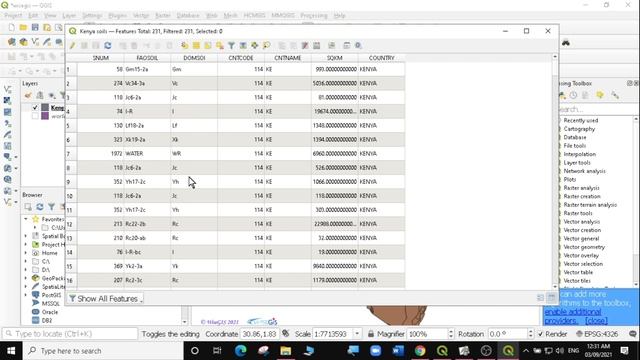Click the [close] link in toolbox hint
Viewport: 640px width, 360px height.
tap(596, 321)
